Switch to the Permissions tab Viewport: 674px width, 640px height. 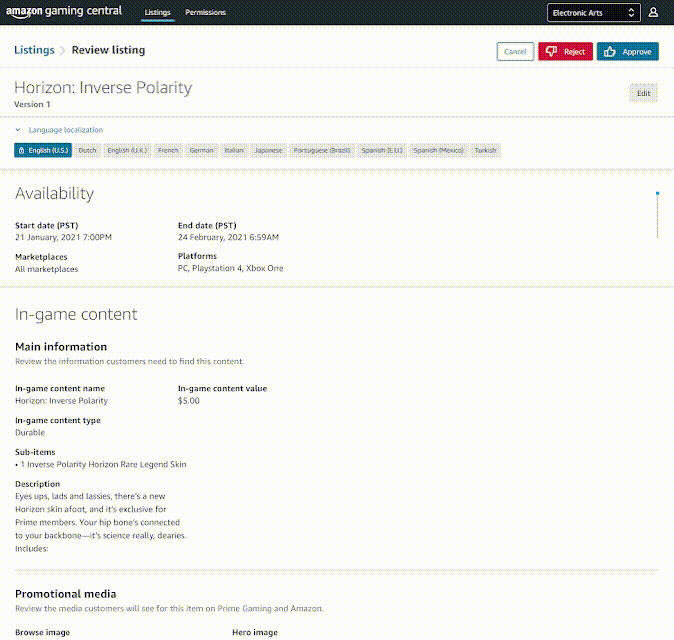[205, 12]
